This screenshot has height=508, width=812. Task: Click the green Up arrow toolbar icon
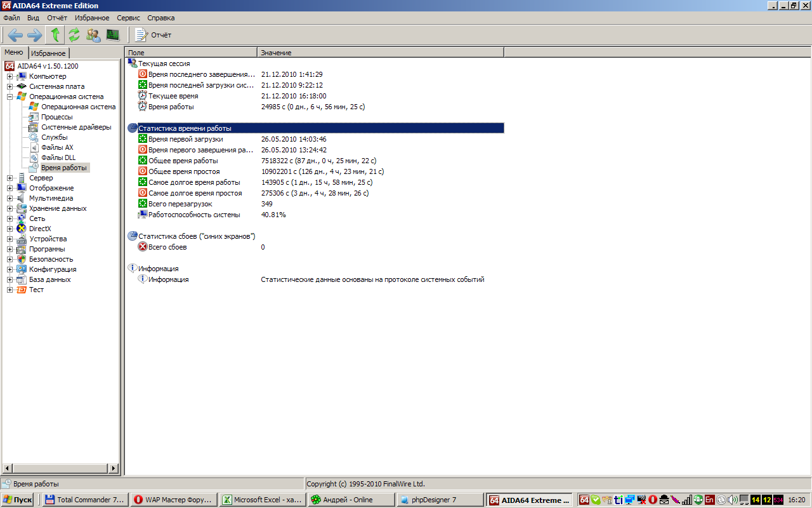[55, 35]
